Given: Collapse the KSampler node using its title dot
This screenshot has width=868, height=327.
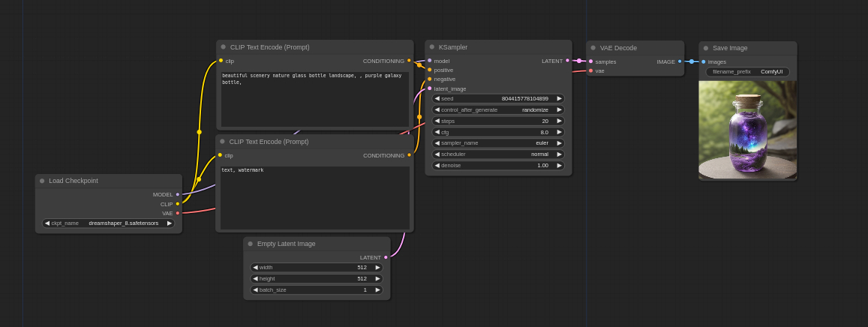Looking at the screenshot, I should point(432,46).
